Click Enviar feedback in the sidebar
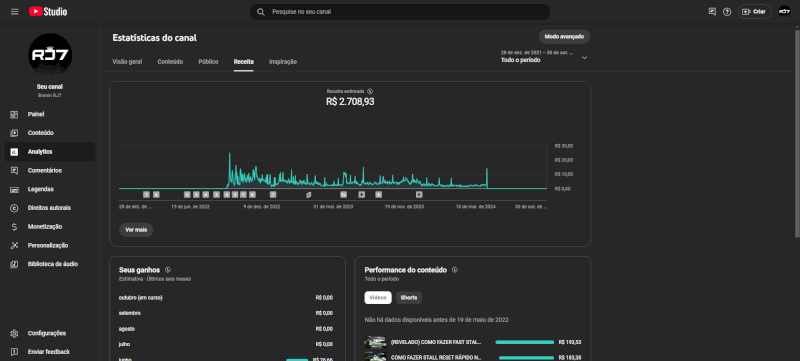 (50, 352)
